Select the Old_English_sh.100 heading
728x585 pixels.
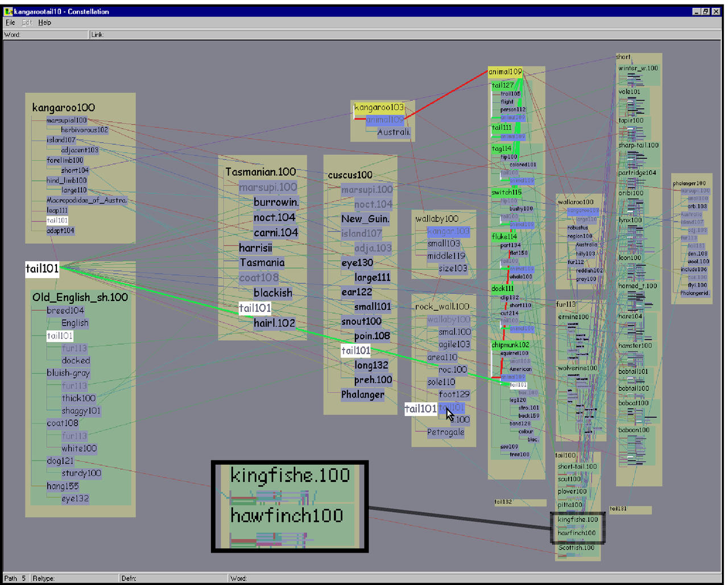80,297
